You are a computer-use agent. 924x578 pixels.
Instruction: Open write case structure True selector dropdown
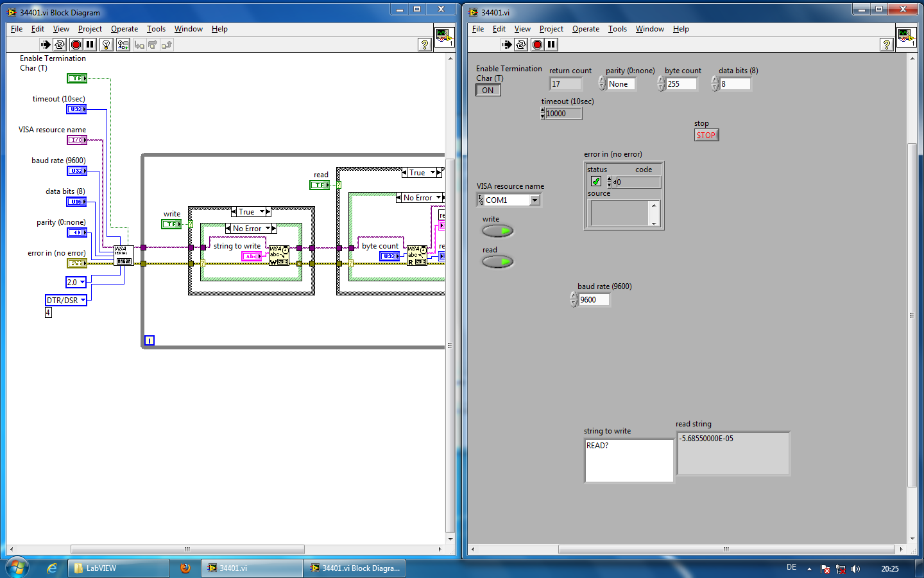click(262, 212)
